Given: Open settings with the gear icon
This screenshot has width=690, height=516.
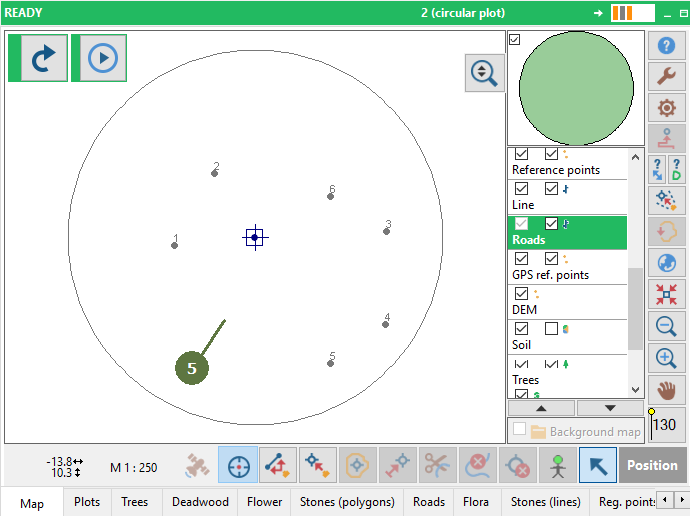Looking at the screenshot, I should tap(666, 107).
